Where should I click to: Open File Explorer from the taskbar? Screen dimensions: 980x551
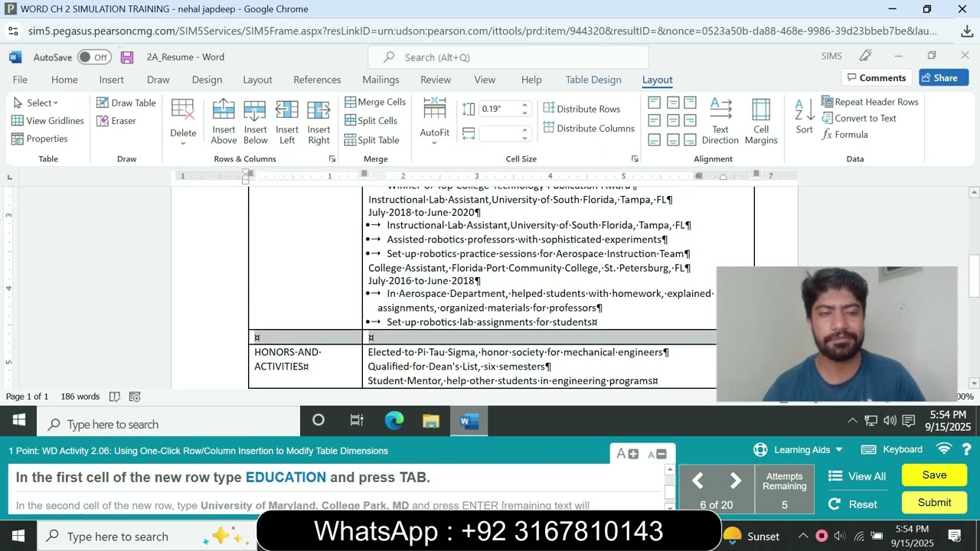431,420
